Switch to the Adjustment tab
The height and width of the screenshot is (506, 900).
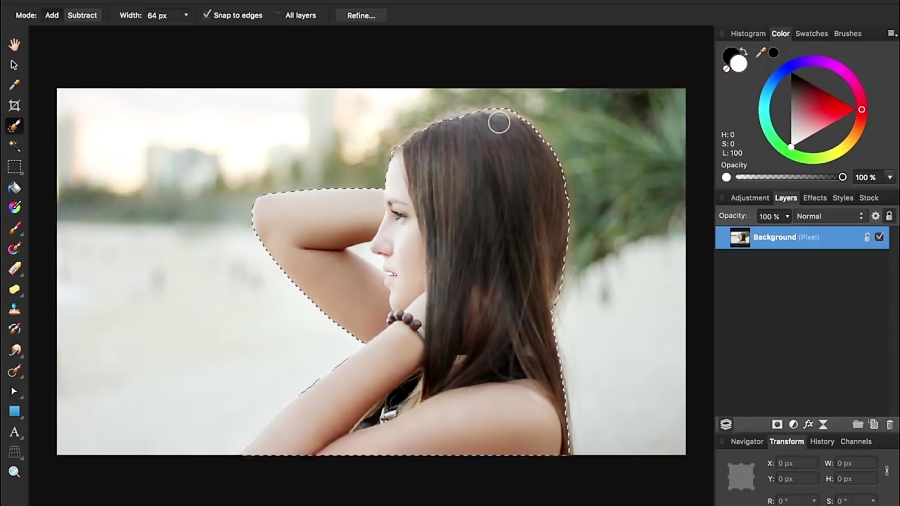click(x=750, y=198)
